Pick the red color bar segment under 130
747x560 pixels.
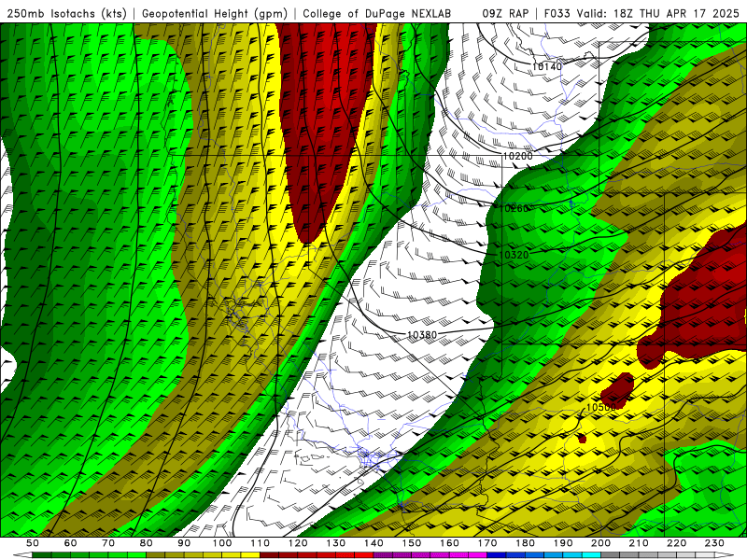345,555
